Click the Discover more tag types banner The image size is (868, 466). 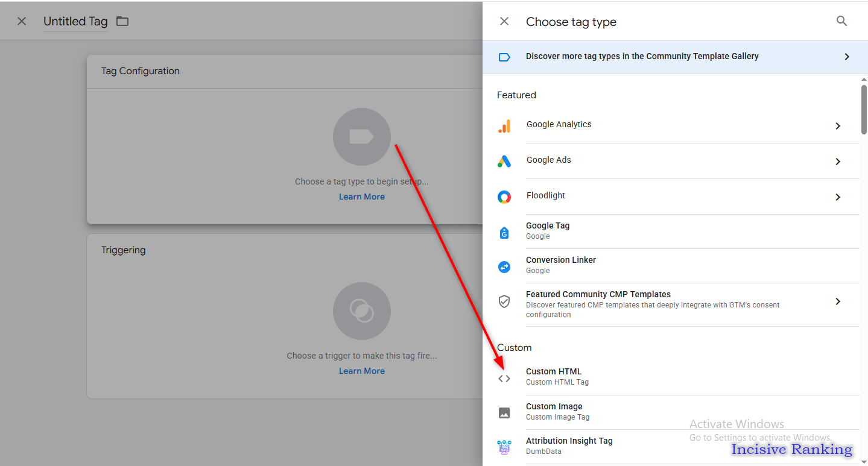[x=675, y=57]
